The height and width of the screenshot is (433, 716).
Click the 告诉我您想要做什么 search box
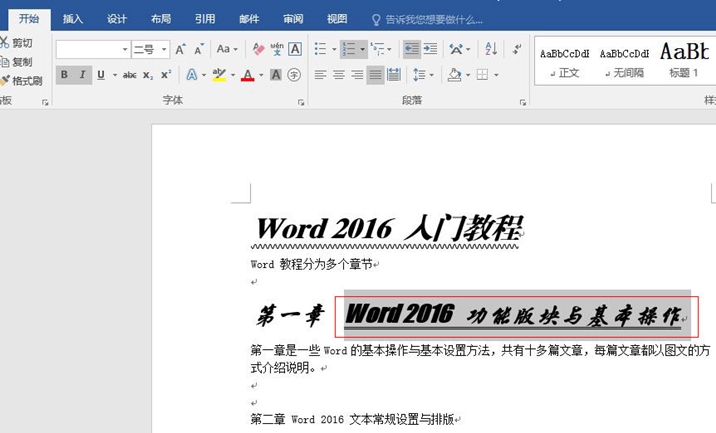(427, 20)
